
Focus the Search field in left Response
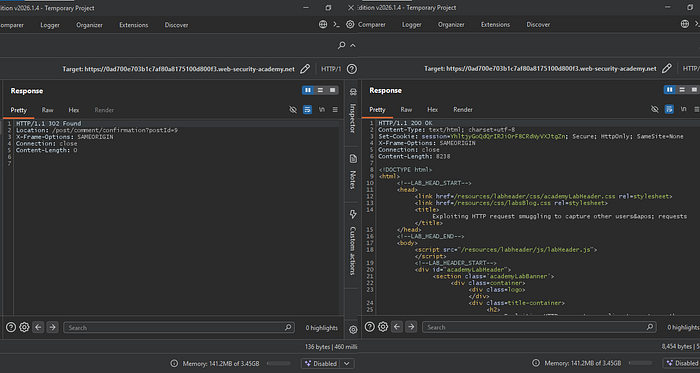click(x=179, y=327)
